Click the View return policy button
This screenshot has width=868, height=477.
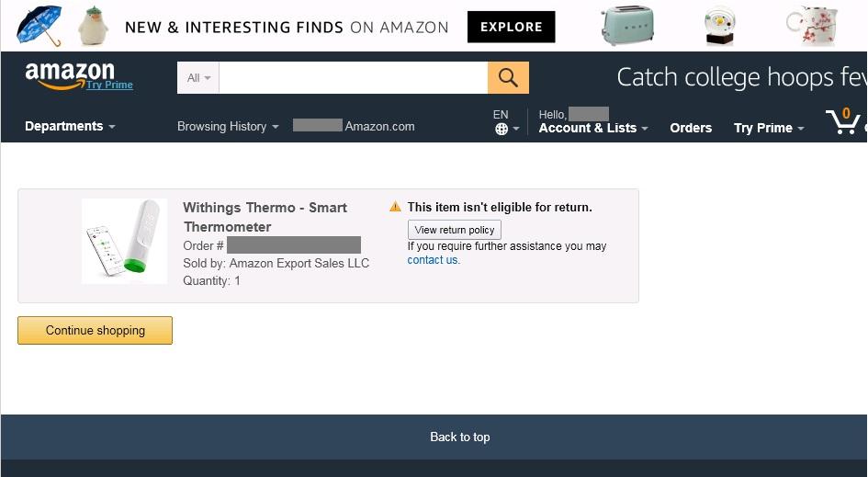coord(455,230)
